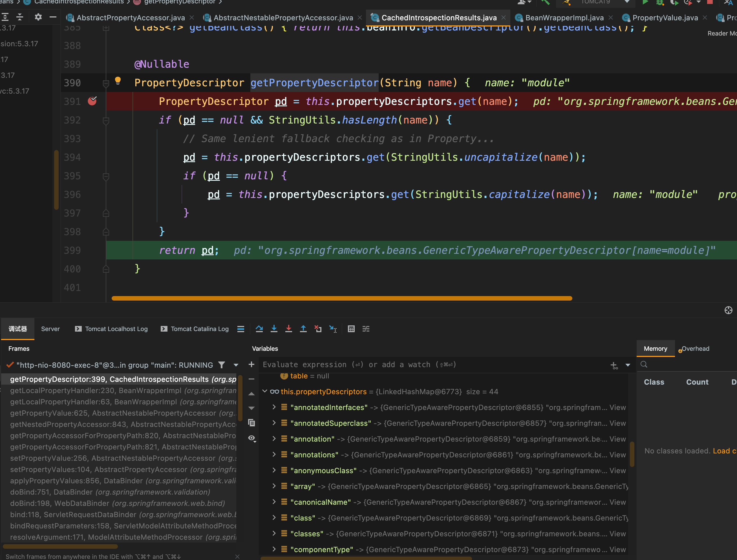Click the Expand All icon in project toolbar
The height and width of the screenshot is (560, 737).
[x=5, y=17]
